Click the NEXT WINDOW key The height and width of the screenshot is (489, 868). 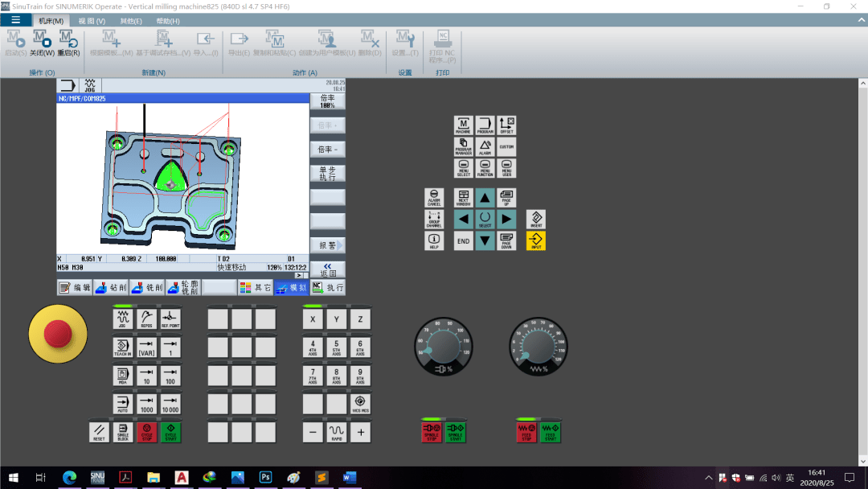(x=464, y=198)
